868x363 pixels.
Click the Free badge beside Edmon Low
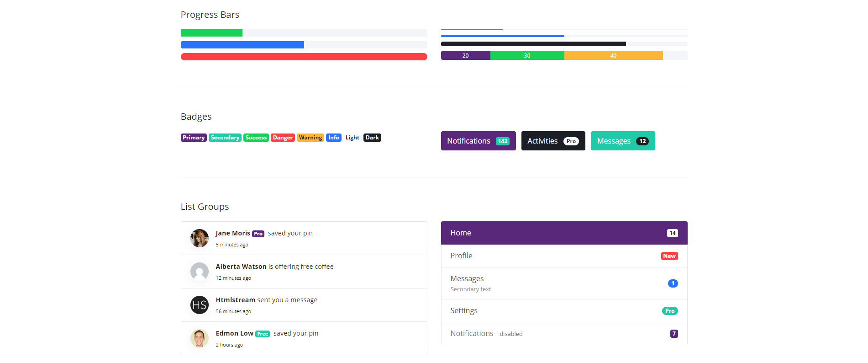point(263,334)
